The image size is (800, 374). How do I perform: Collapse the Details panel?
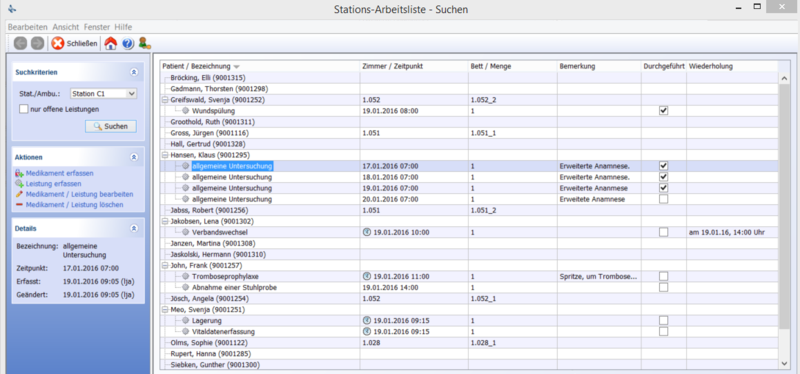click(134, 229)
